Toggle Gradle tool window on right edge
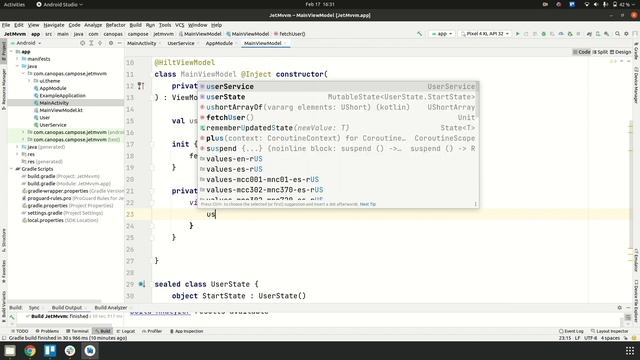640x360 pixels. tap(636, 50)
